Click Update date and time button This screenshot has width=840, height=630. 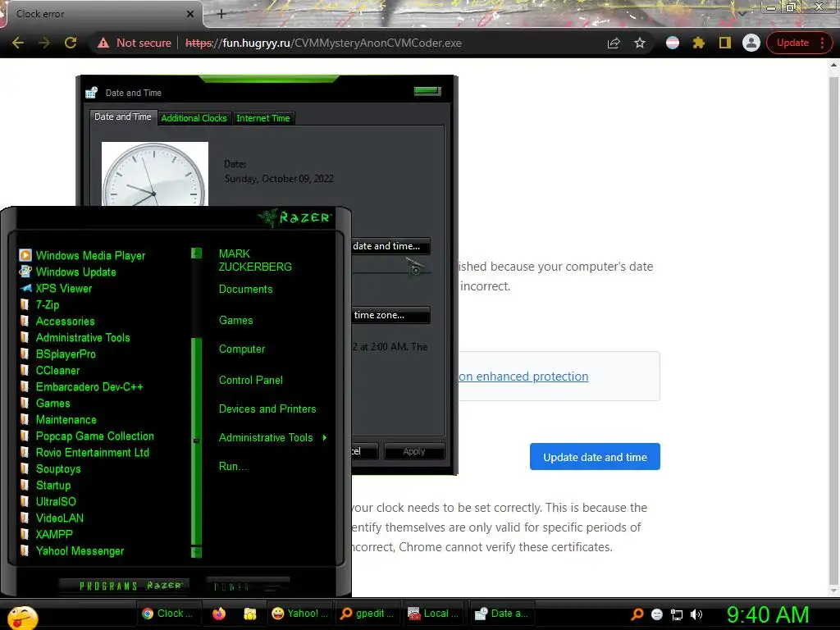tap(595, 457)
